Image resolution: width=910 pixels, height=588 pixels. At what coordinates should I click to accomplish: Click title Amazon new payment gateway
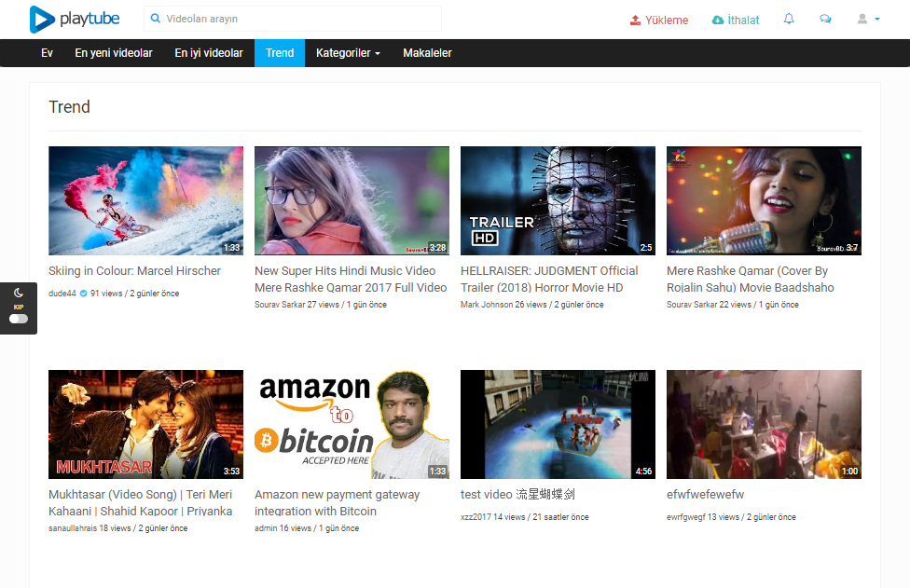click(x=337, y=503)
